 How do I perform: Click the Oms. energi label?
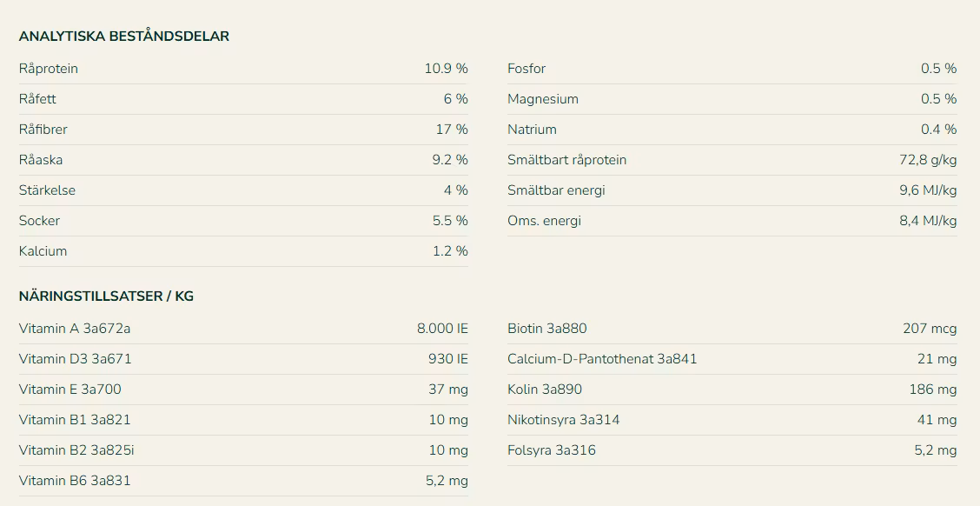tap(545, 221)
